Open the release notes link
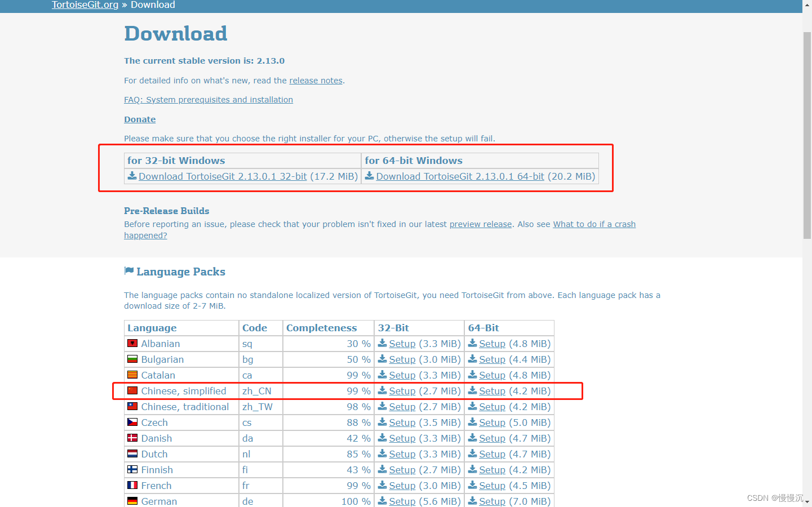 pos(316,81)
